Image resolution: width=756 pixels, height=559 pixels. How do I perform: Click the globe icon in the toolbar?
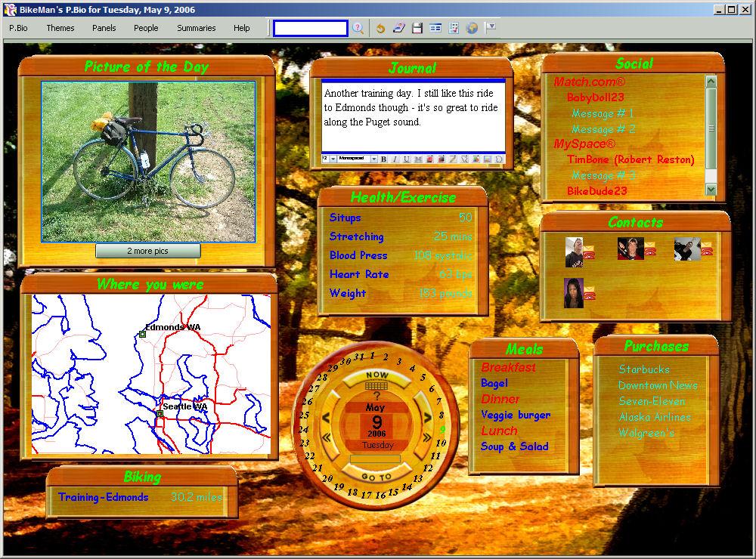(x=472, y=28)
